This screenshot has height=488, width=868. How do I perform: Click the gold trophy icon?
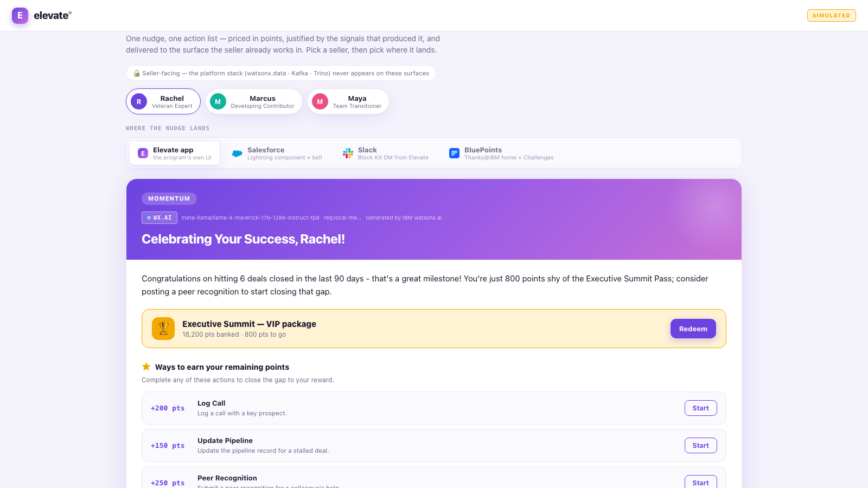point(163,329)
